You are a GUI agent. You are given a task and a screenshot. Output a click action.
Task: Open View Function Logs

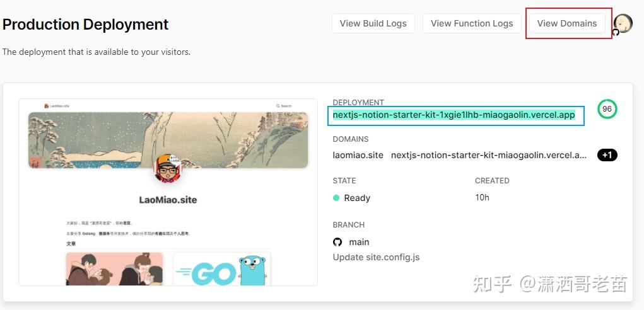[472, 23]
